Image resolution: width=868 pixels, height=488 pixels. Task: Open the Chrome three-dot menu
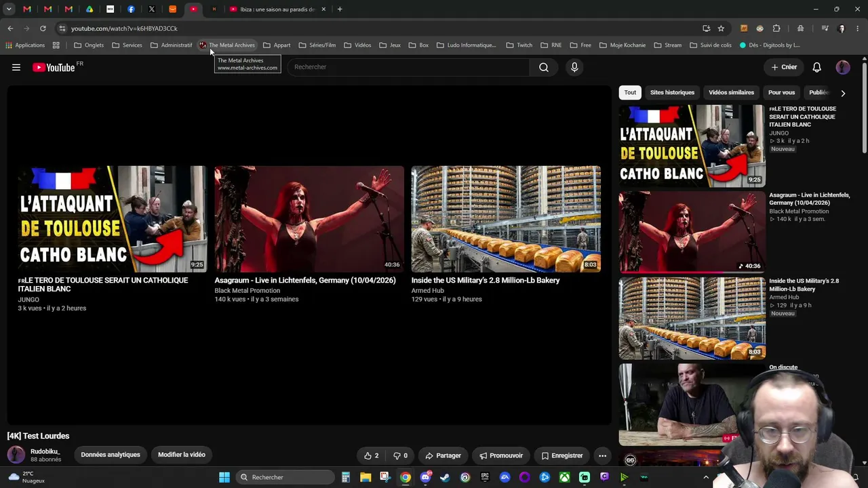[x=858, y=28]
